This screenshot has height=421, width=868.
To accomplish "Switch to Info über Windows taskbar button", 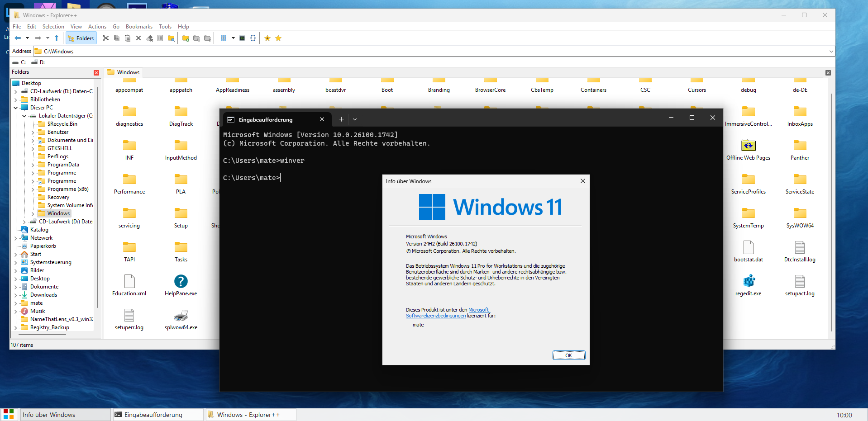I will [x=66, y=415].
